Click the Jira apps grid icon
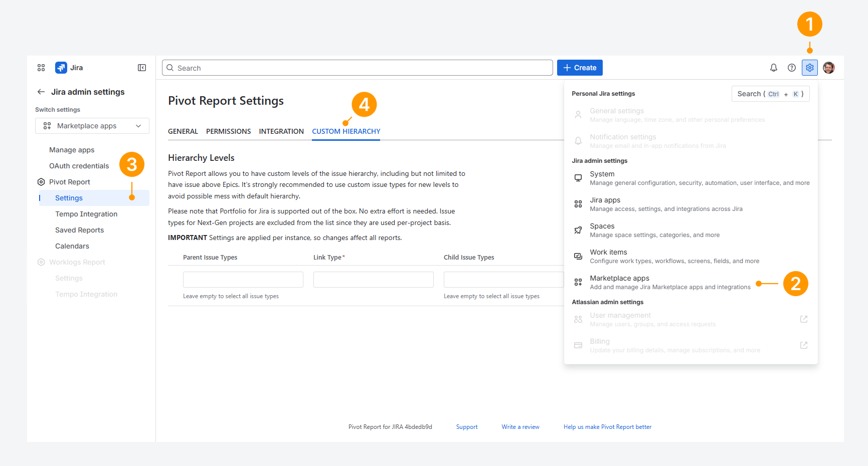This screenshot has width=868, height=466. click(x=578, y=204)
